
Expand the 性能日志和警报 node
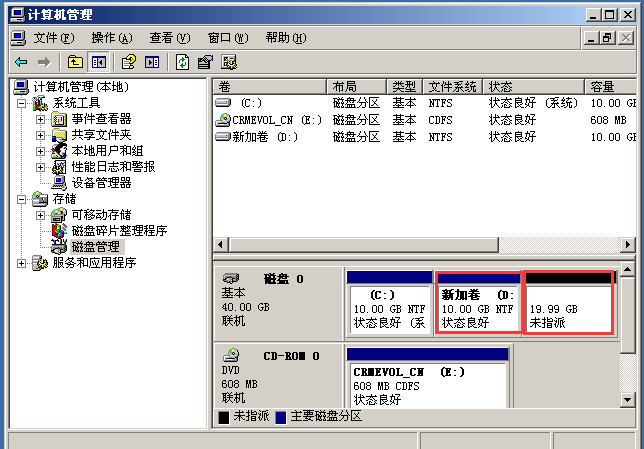click(x=40, y=167)
